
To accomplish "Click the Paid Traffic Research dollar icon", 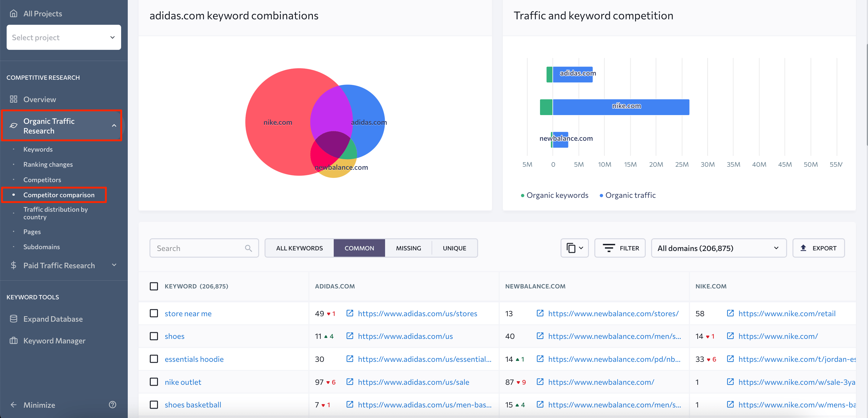I will tap(14, 265).
